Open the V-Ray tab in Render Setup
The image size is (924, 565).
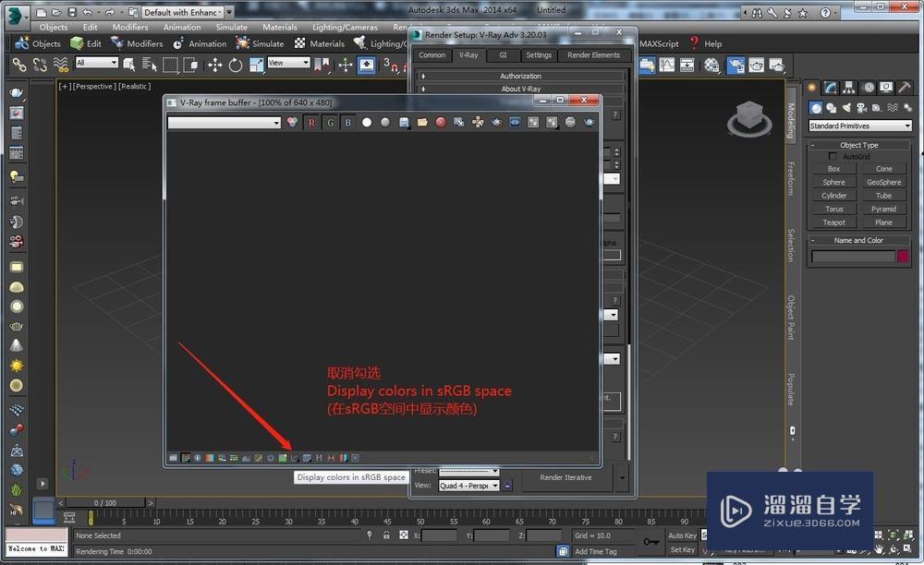click(468, 55)
